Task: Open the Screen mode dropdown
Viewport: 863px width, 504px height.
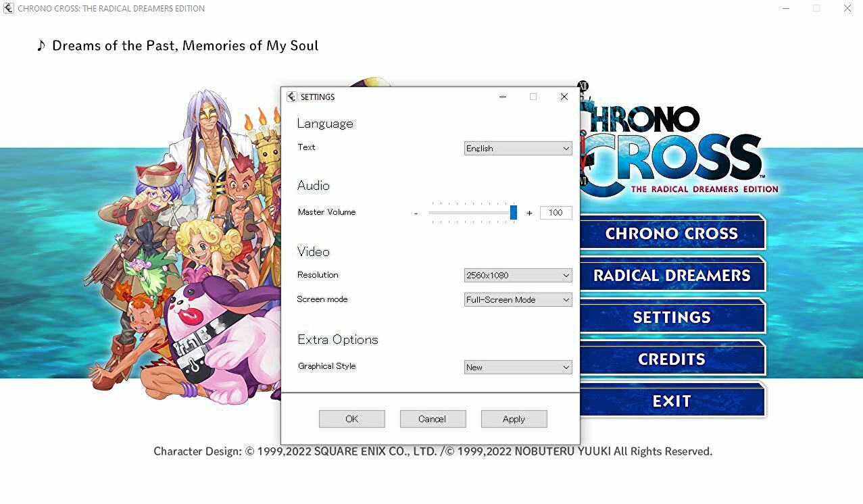Action: [518, 299]
